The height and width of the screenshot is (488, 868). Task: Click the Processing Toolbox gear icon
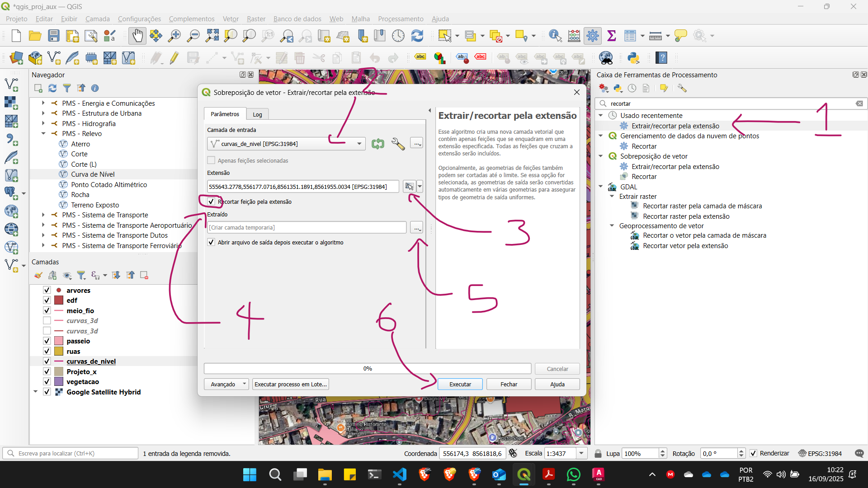[x=592, y=36]
